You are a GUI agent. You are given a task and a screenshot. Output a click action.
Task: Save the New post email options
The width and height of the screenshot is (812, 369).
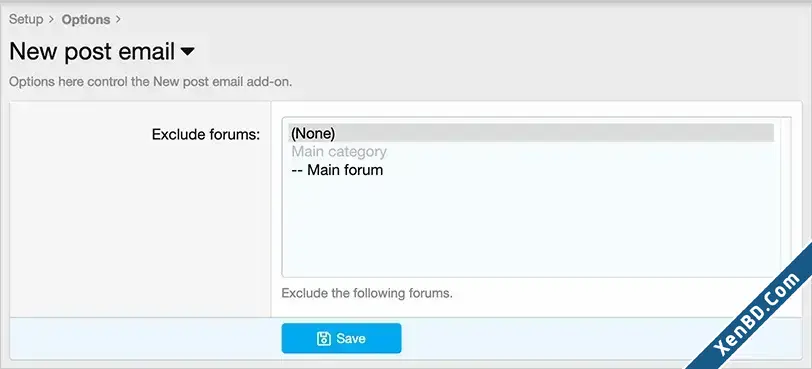(x=341, y=338)
